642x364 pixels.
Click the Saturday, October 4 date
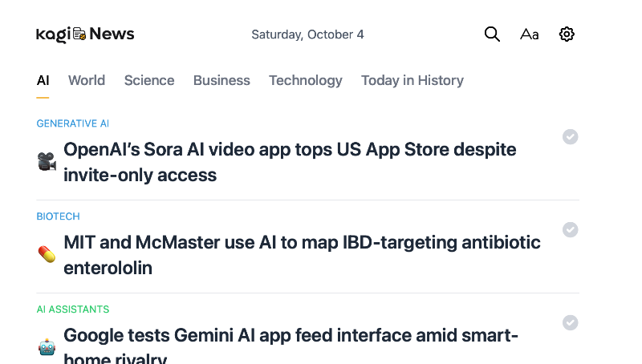click(x=307, y=34)
